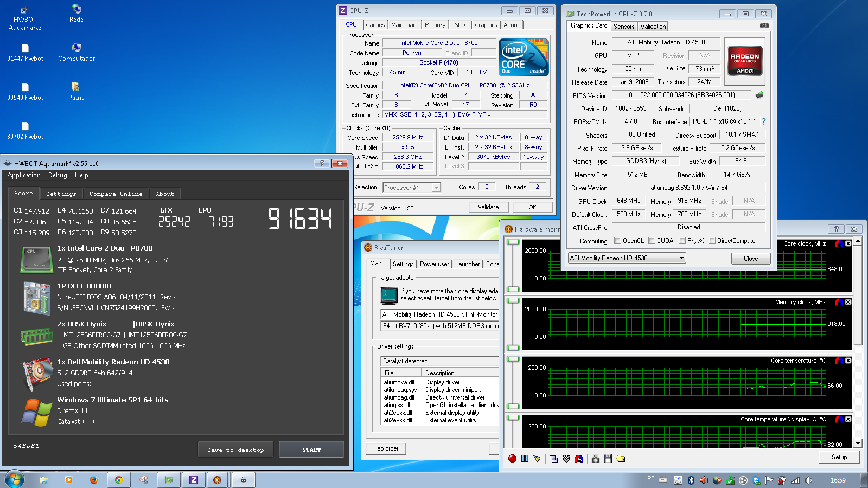Click upper slider handle of Core temperature graph
Screen dimensions: 868x488
(x=512, y=359)
